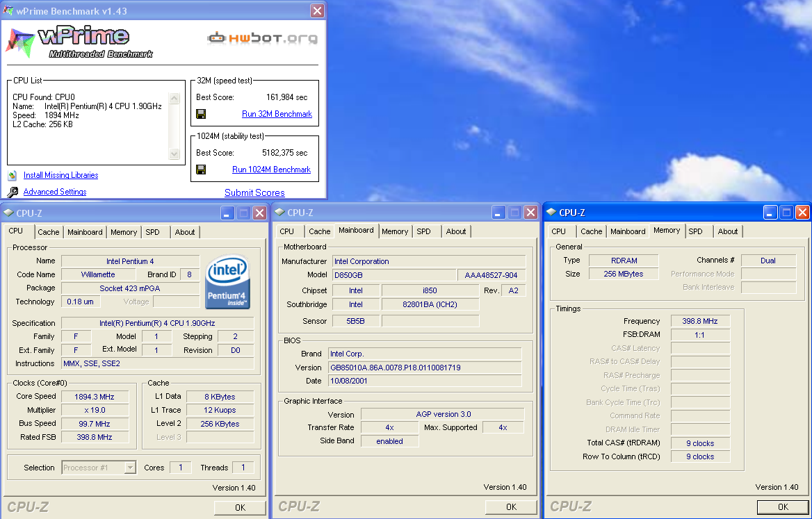Click the FSB:DRAM value 1:1
Viewport: 812px width, 519px height.
(700, 336)
